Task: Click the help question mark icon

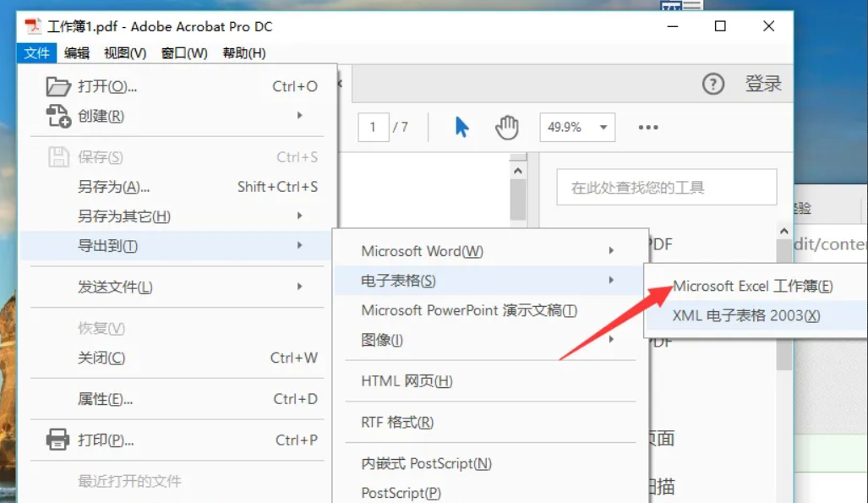Action: click(x=713, y=85)
